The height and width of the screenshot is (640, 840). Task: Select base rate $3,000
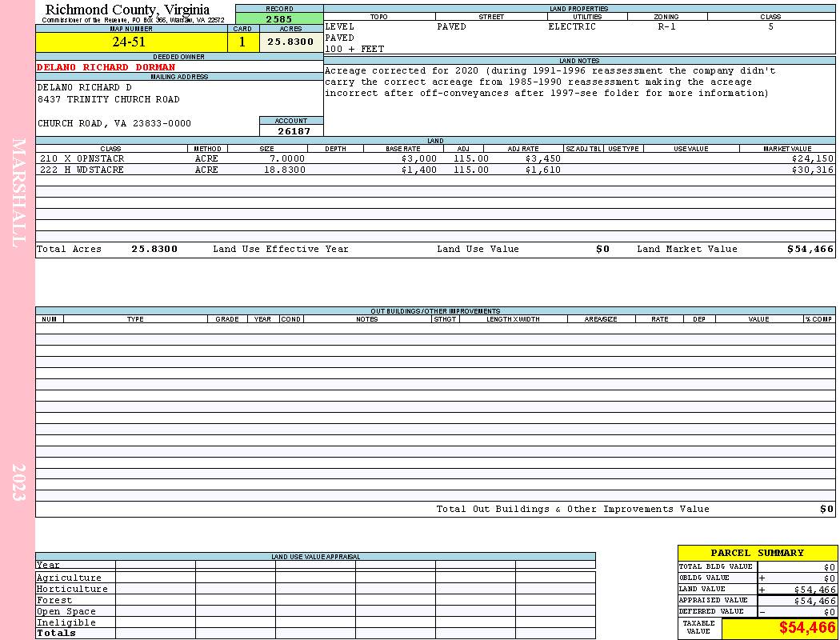pos(419,159)
